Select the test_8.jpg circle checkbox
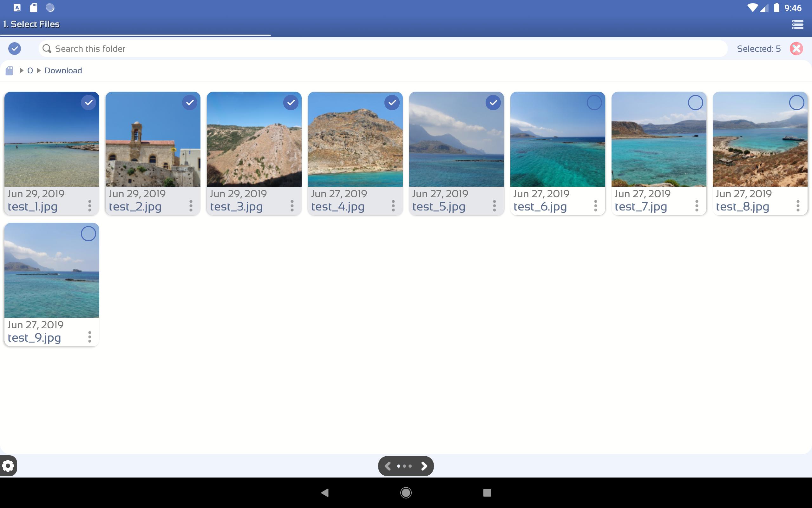Screen dimensions: 812x508 [x=796, y=103]
